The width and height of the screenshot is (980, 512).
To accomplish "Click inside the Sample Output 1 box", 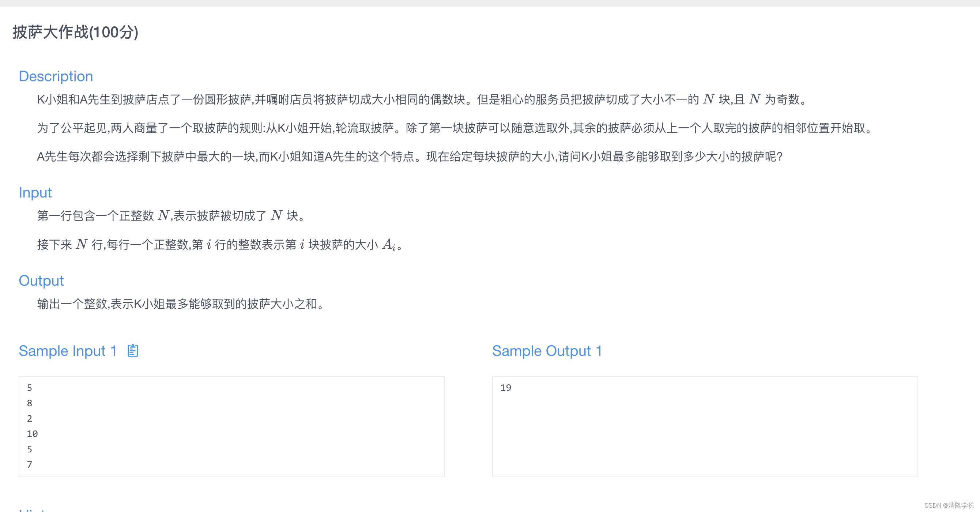I will 705,426.
